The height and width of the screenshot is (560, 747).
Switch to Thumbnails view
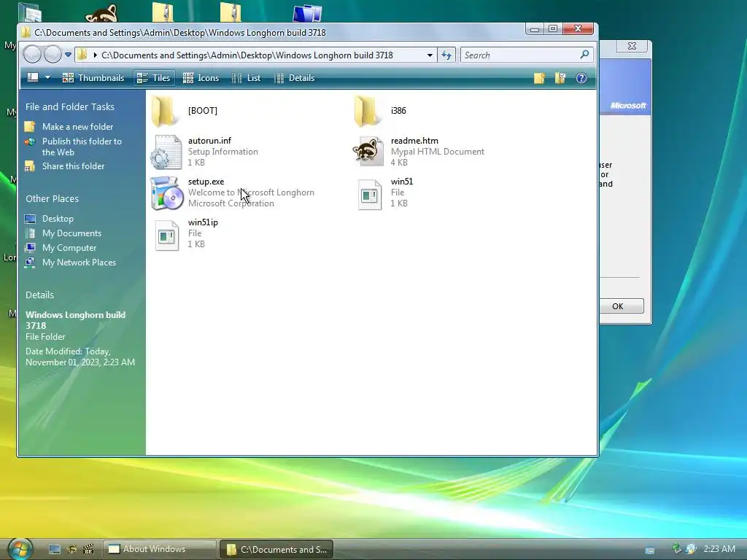pos(93,77)
